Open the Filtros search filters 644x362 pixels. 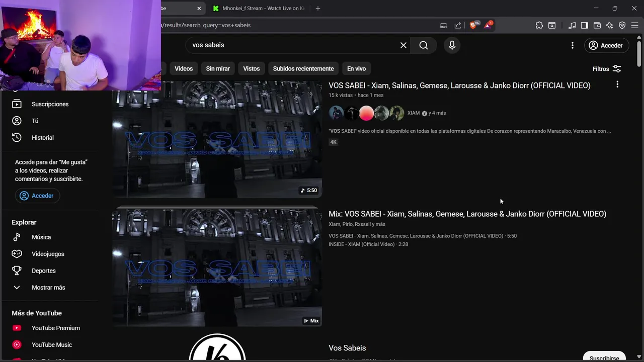607,69
